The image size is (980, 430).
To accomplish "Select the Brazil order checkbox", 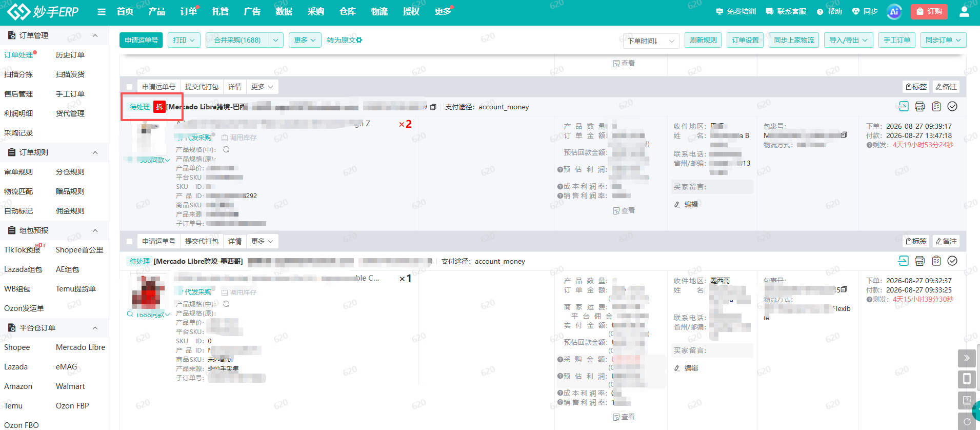I will (129, 87).
